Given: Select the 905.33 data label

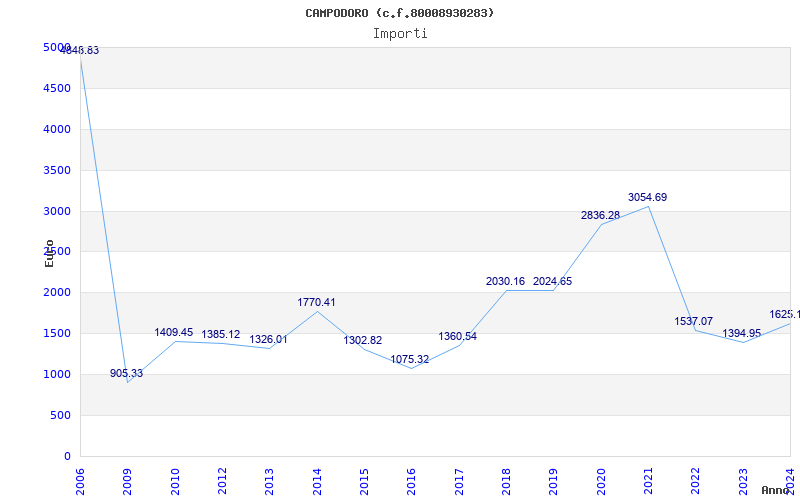Looking at the screenshot, I should (127, 373).
